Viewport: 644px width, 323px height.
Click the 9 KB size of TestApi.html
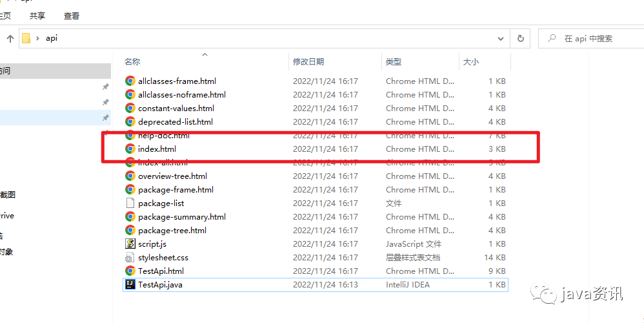[x=497, y=271]
